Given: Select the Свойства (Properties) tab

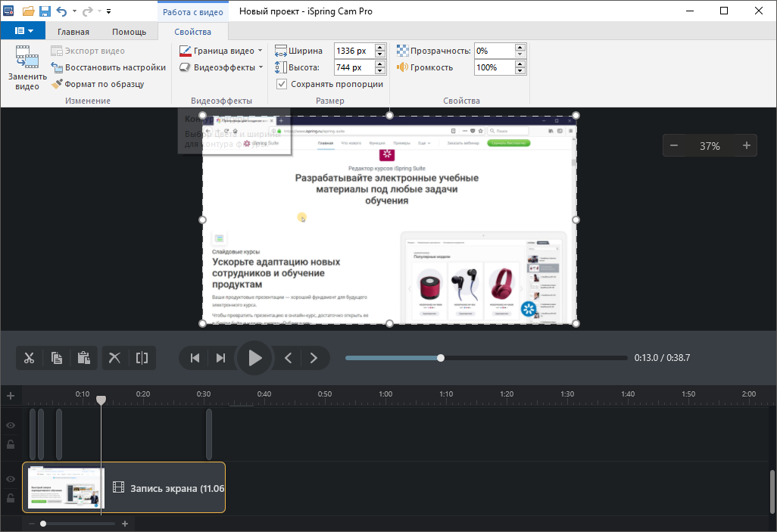Looking at the screenshot, I should click(193, 32).
